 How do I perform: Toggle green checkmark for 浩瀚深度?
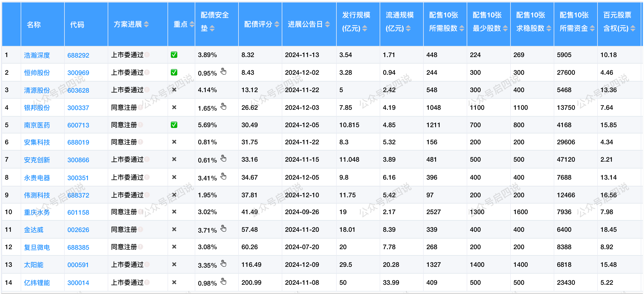click(x=174, y=55)
